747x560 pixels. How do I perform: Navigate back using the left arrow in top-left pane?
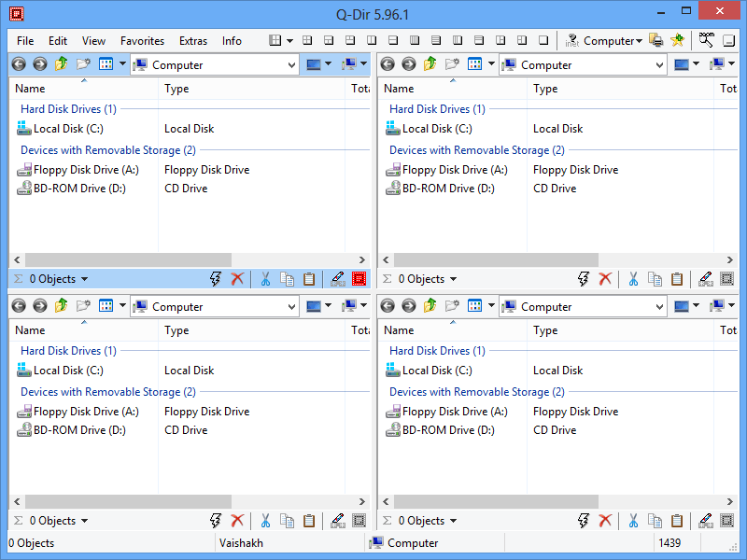pyautogui.click(x=17, y=63)
